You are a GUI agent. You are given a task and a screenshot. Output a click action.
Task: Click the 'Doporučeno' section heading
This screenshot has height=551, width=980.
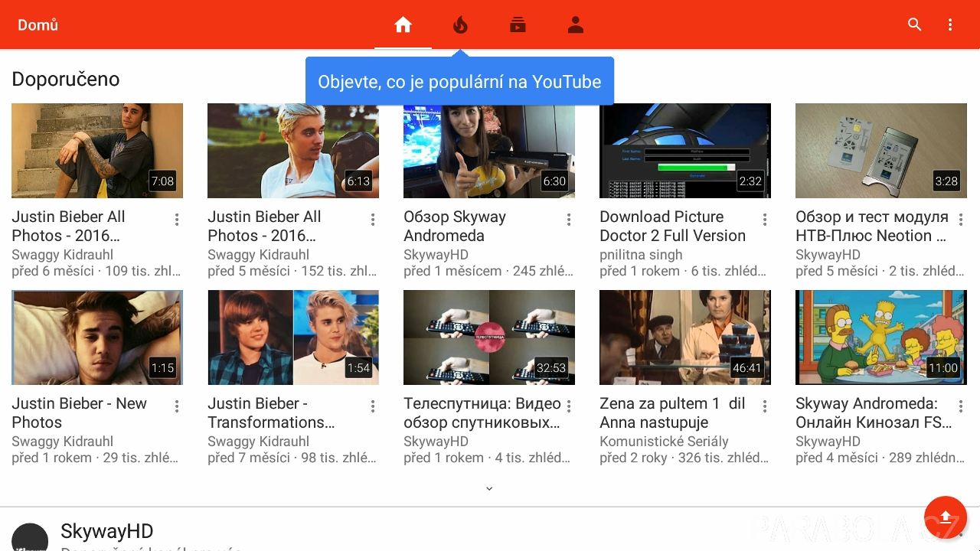[x=66, y=79]
